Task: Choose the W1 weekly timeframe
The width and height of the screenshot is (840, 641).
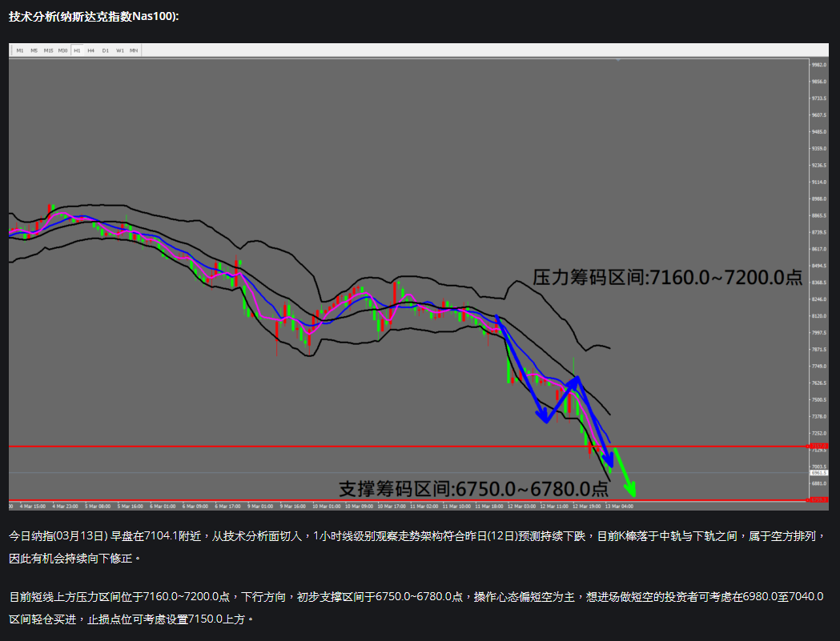Action: pos(120,50)
